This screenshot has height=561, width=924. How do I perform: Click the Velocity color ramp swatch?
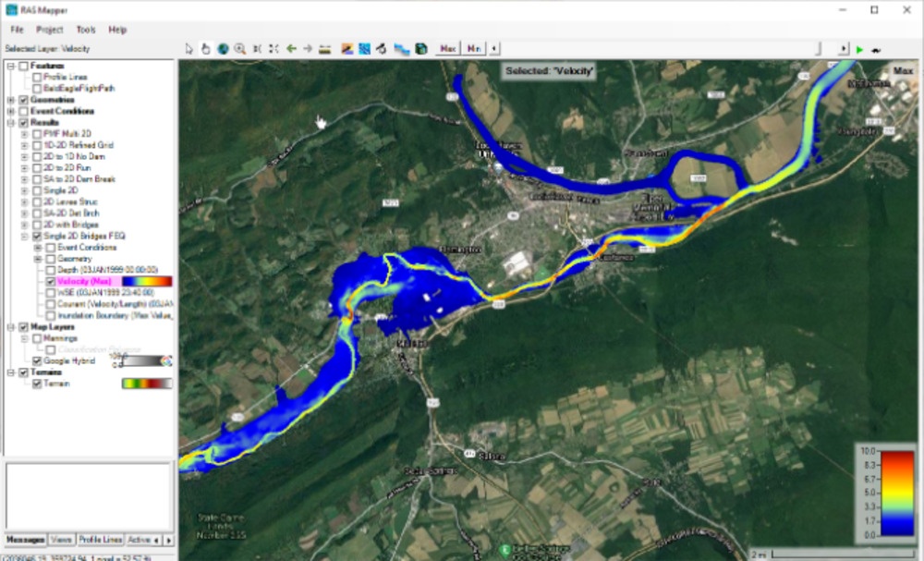point(145,280)
